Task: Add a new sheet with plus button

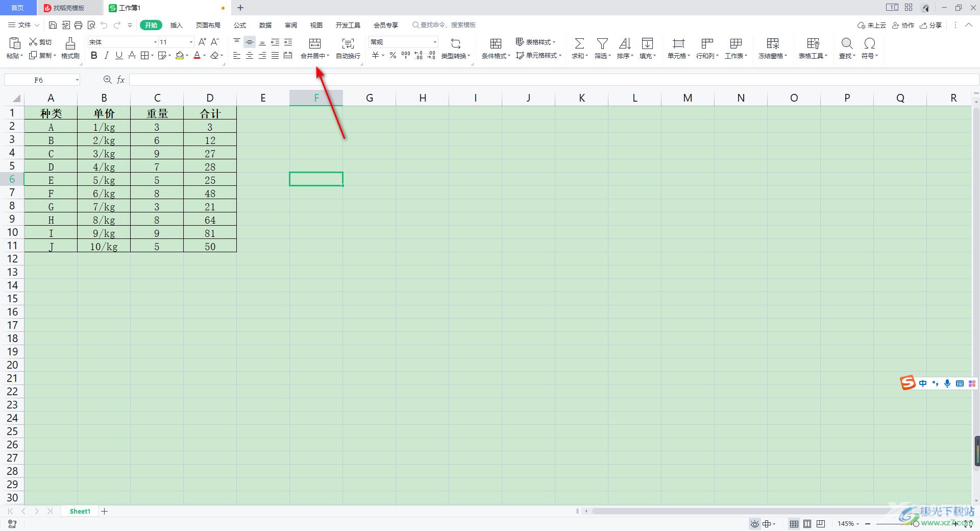Action: click(105, 511)
